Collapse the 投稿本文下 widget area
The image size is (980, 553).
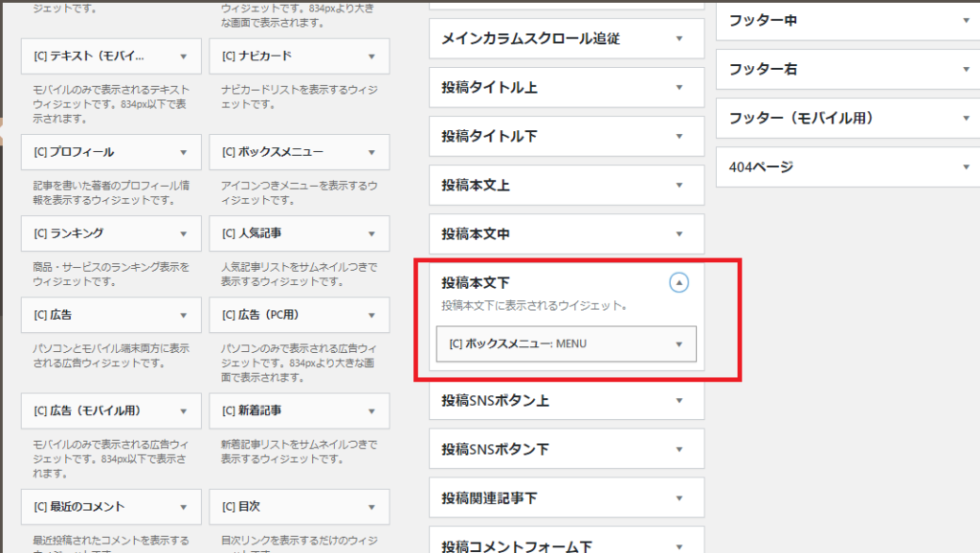tap(679, 282)
